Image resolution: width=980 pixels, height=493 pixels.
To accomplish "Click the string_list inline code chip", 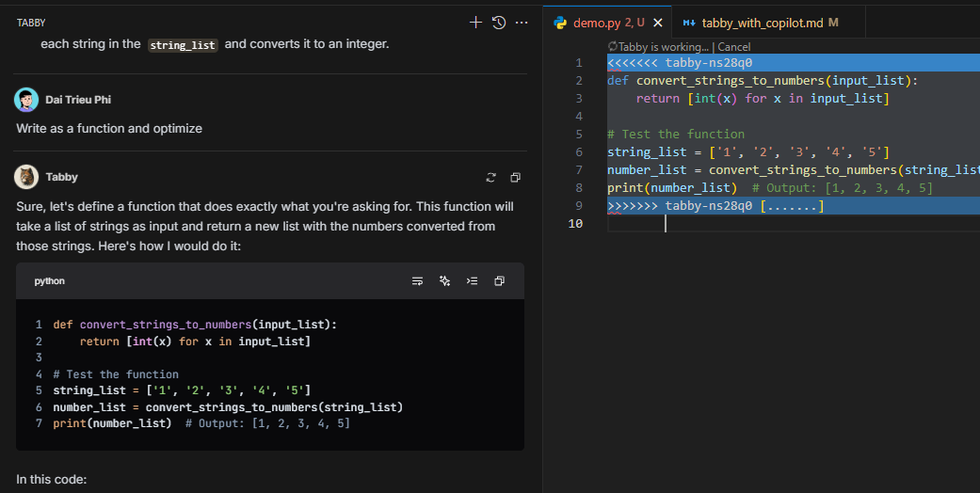I will (183, 44).
